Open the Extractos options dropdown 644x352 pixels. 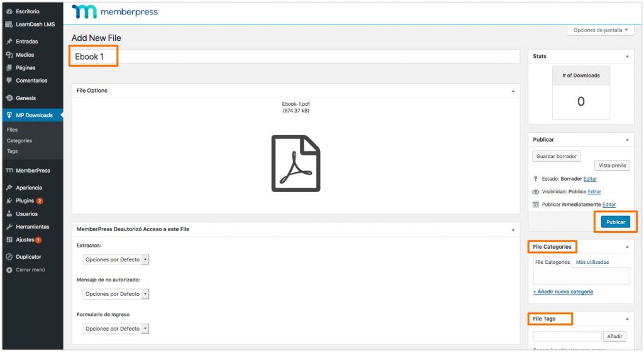(x=116, y=259)
